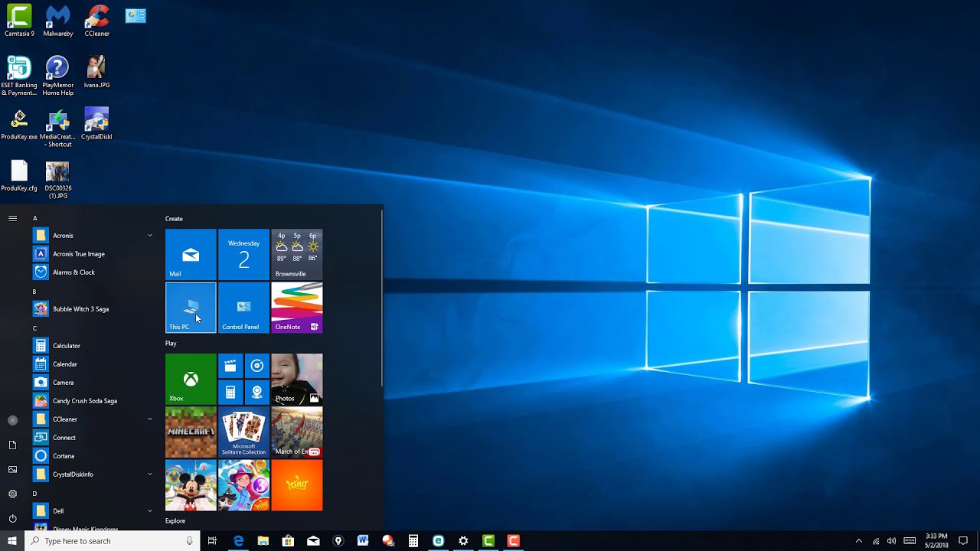Open Settings gear in Start sidebar

[12, 494]
